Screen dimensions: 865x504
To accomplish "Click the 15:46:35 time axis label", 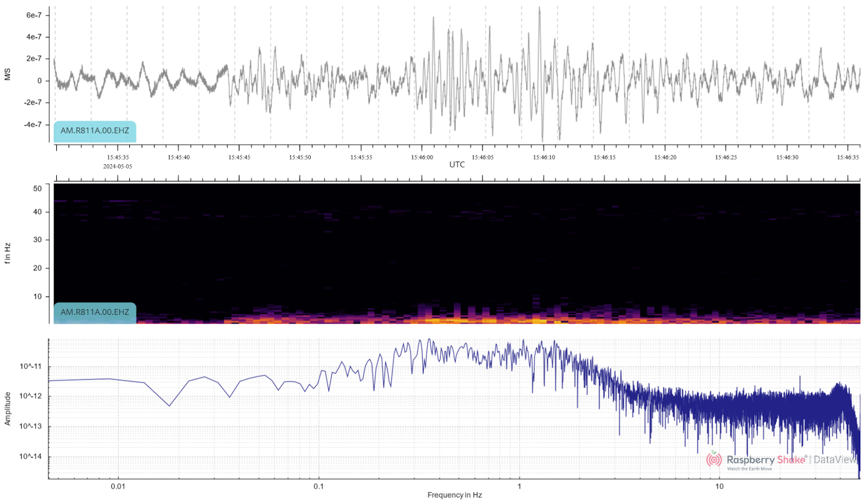I will (848, 158).
